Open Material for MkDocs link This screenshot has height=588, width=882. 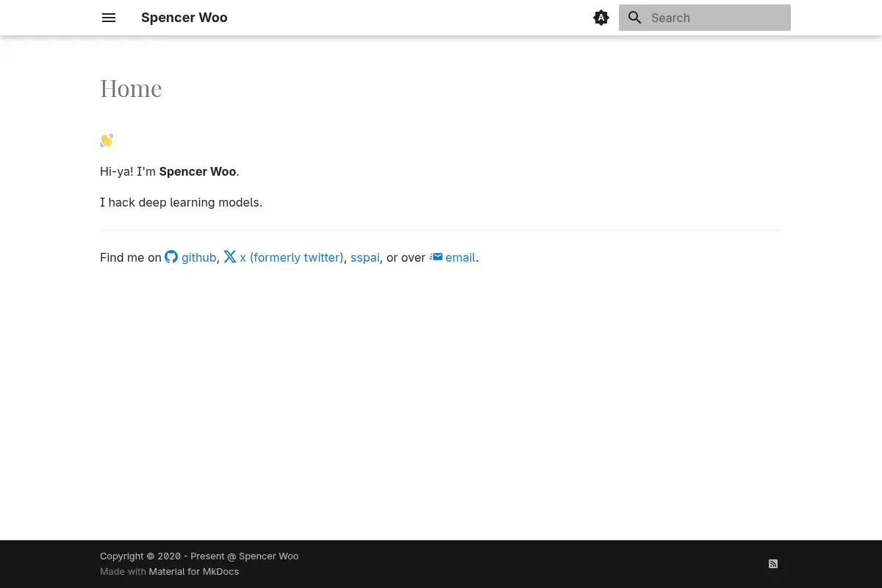click(194, 571)
